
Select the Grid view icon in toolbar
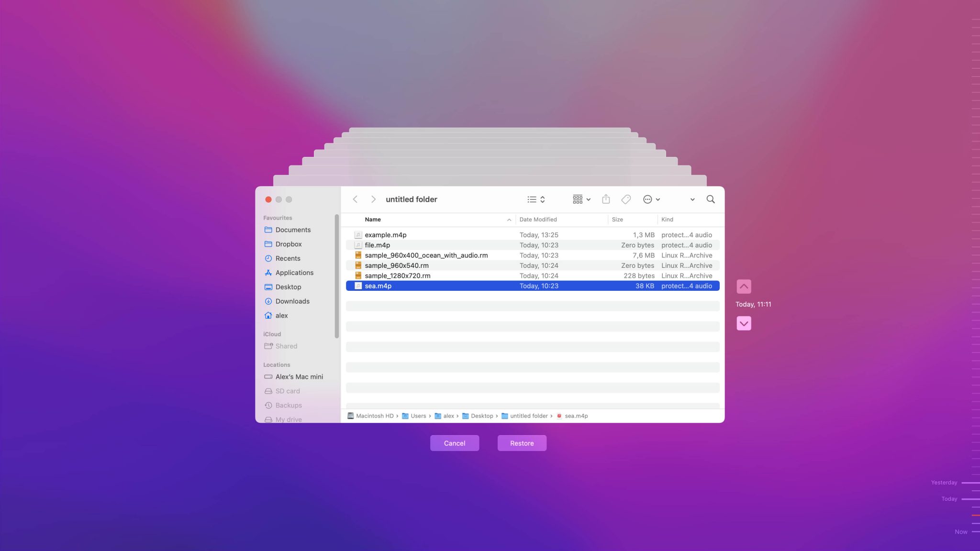[x=577, y=199]
